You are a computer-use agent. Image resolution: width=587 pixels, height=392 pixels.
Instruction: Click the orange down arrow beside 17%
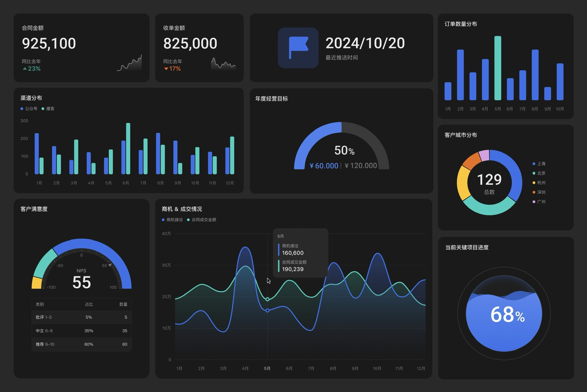(166, 69)
